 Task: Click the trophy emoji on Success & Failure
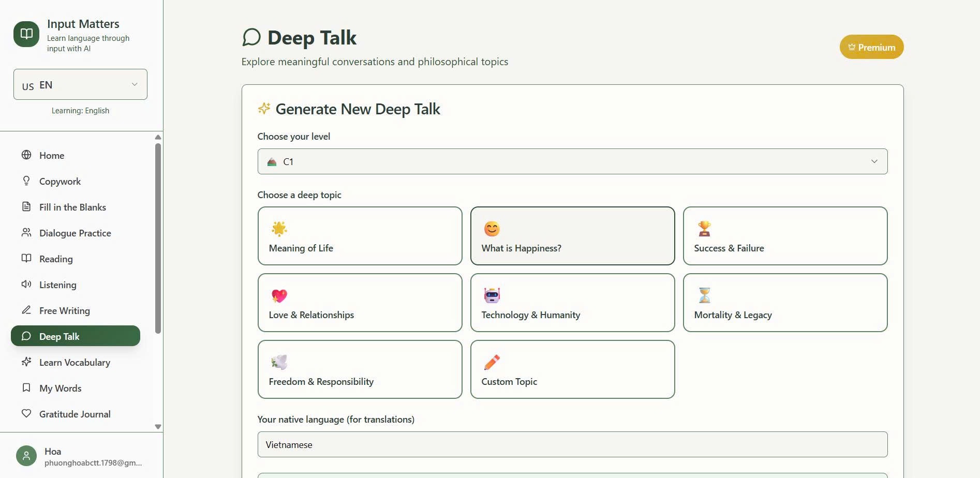point(705,229)
